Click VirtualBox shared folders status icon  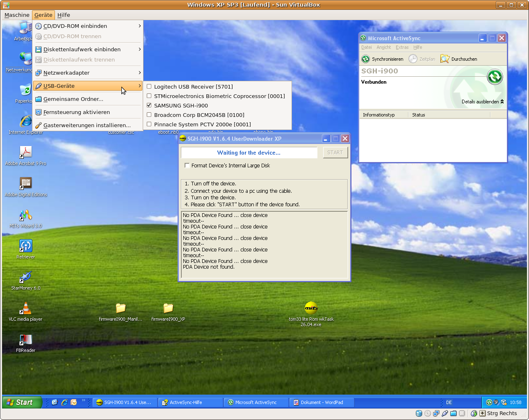454,413
